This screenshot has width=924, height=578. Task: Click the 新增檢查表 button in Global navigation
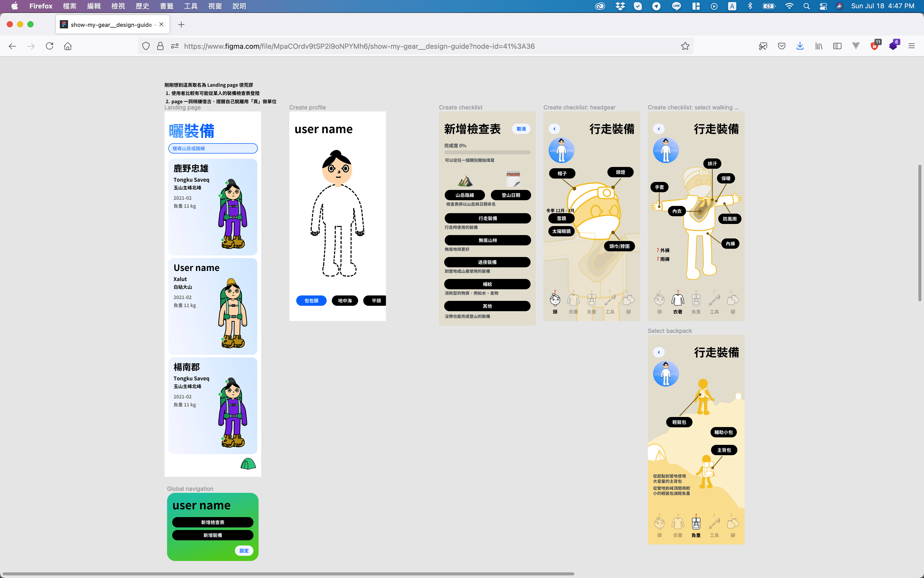click(213, 522)
